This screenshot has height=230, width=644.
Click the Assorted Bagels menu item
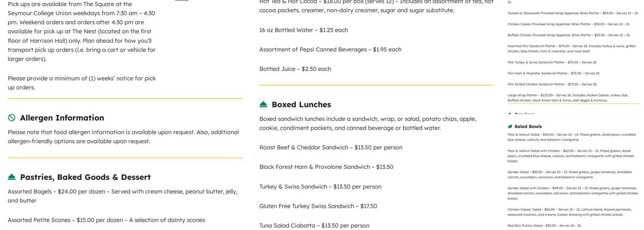122,191
